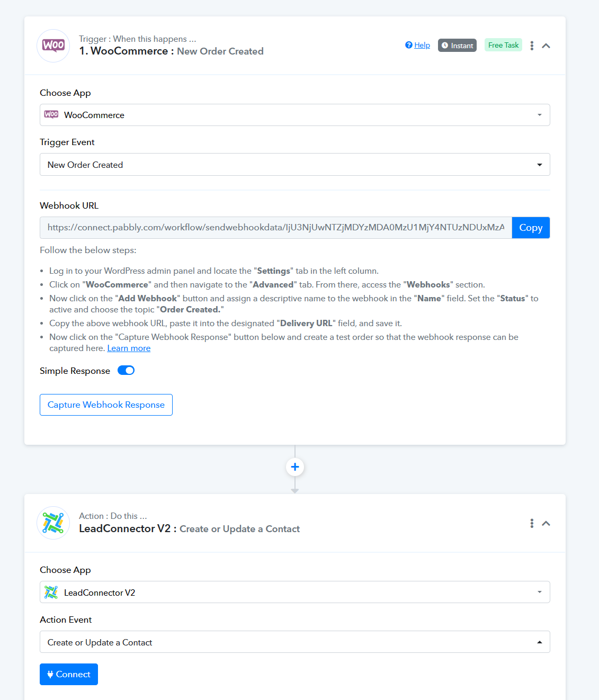Click LeadConnector V2 logo in action header

click(53, 523)
